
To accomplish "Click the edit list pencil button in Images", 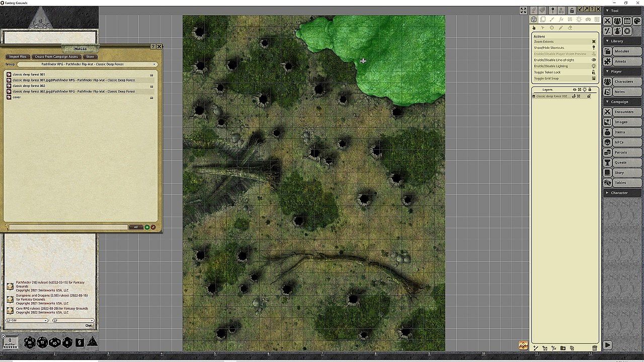I will pos(153,227).
